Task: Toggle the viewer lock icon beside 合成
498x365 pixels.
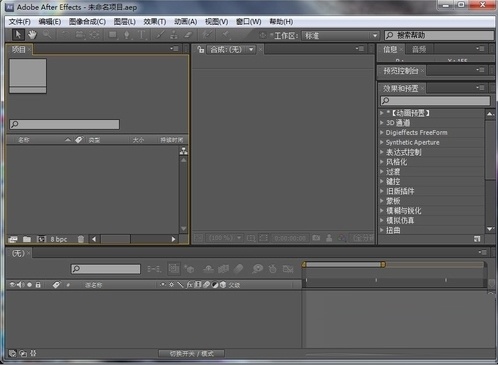Action: pyautogui.click(x=200, y=50)
